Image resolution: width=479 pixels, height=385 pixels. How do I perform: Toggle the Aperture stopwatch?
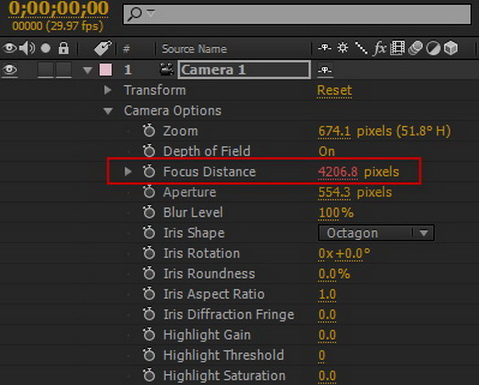pos(149,192)
